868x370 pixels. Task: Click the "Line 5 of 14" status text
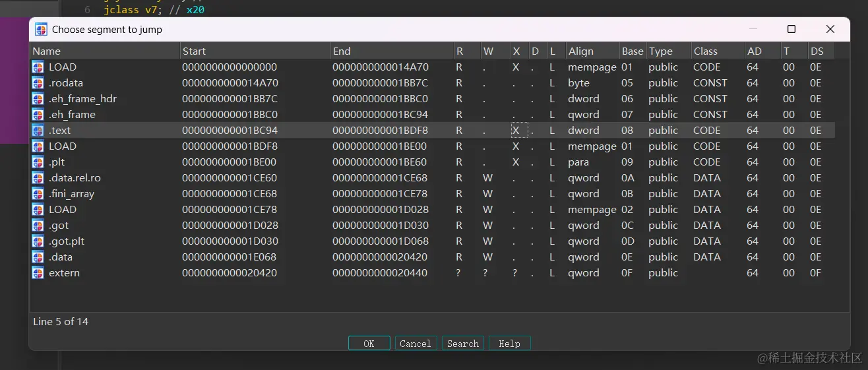tap(61, 322)
